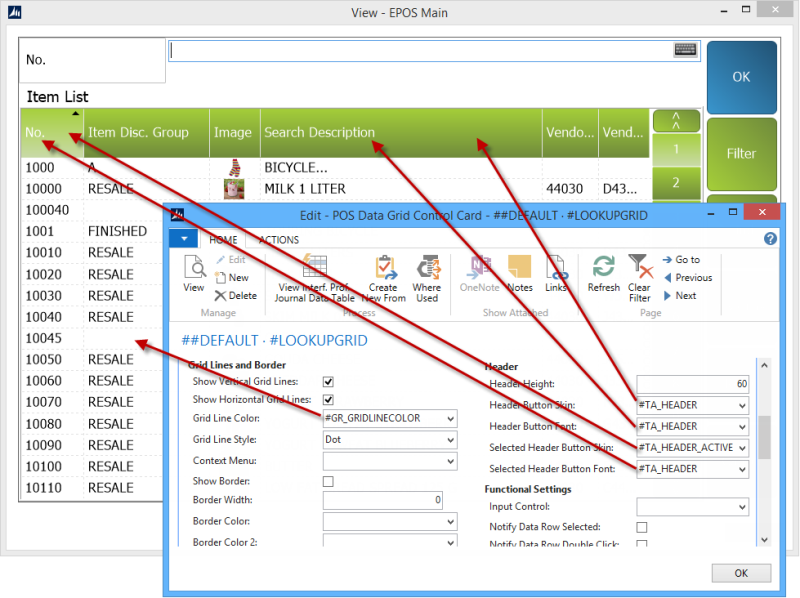The width and height of the screenshot is (800, 598).
Task: Click the Edit pencil action
Action: pos(231,260)
